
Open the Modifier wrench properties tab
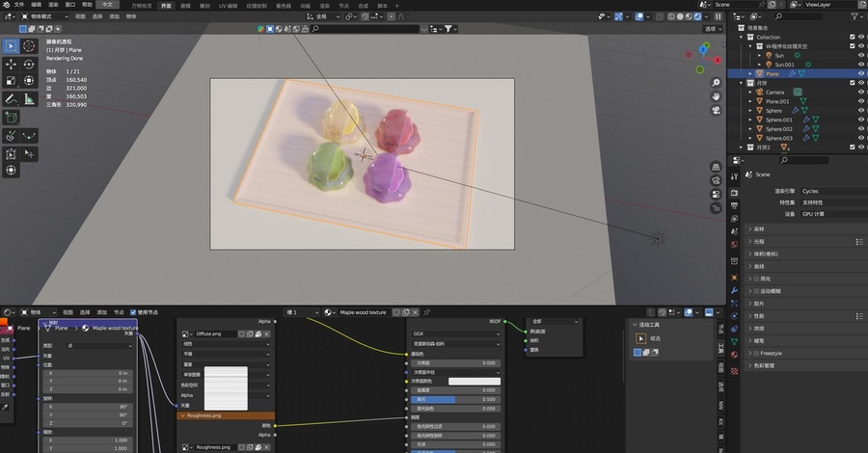[x=734, y=290]
